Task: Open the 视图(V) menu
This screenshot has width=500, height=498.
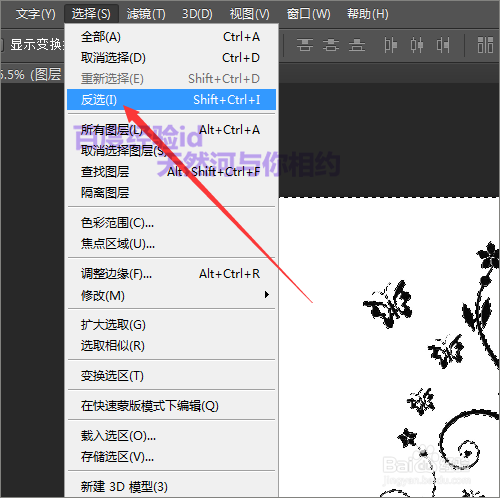Action: 249,14
